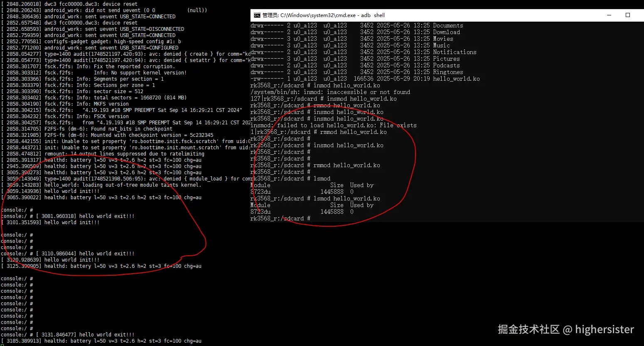Select the Ringtones directory row in cmd

click(357, 72)
